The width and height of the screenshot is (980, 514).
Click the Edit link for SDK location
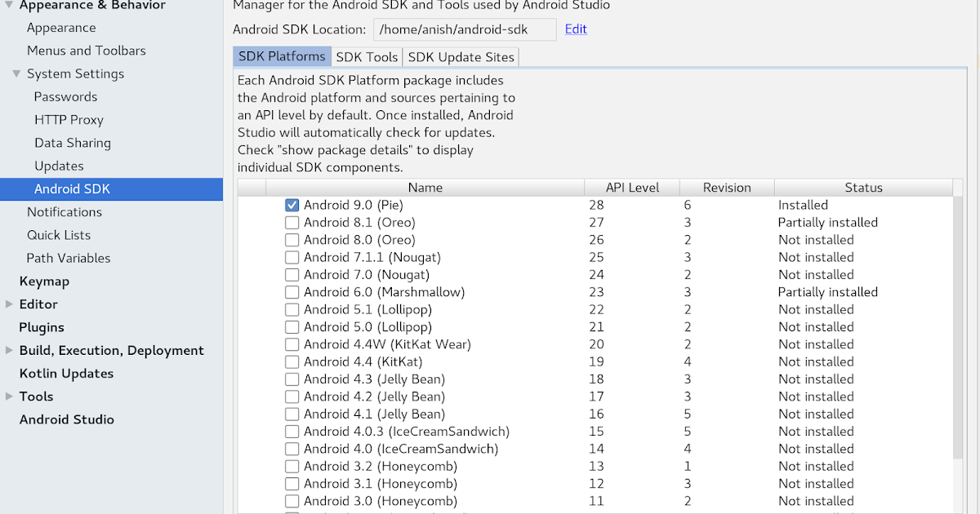tap(576, 29)
